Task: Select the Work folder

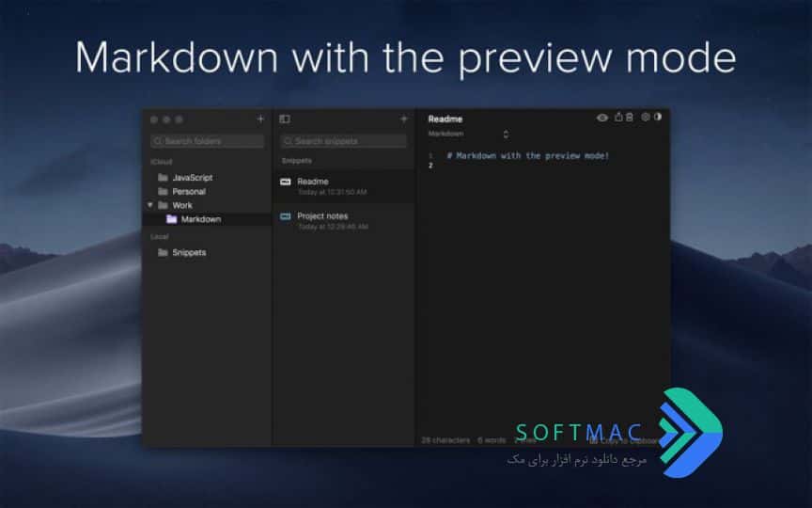Action: pyautogui.click(x=207, y=205)
